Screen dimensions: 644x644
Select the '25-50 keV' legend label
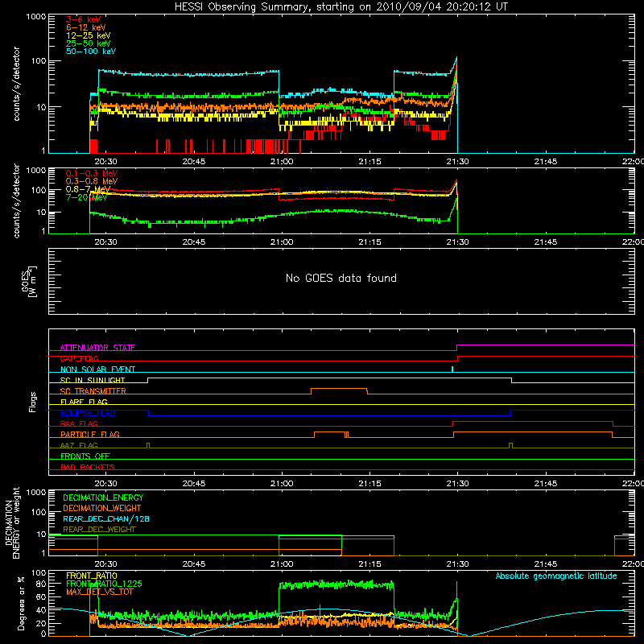click(89, 43)
